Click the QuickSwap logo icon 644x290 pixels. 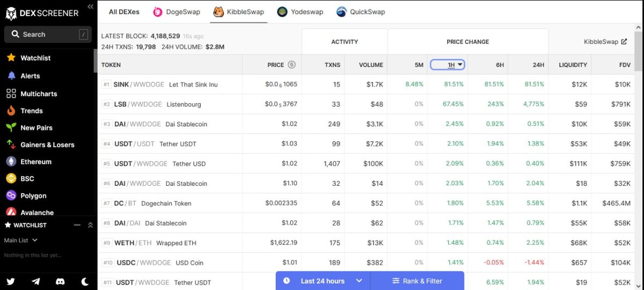point(341,12)
